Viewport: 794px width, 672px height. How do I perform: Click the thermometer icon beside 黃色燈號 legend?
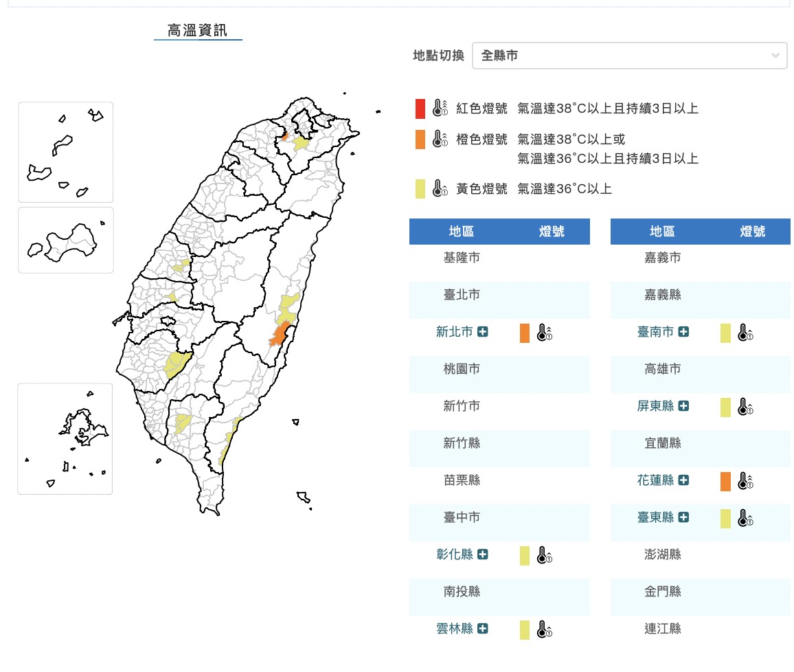[x=440, y=188]
